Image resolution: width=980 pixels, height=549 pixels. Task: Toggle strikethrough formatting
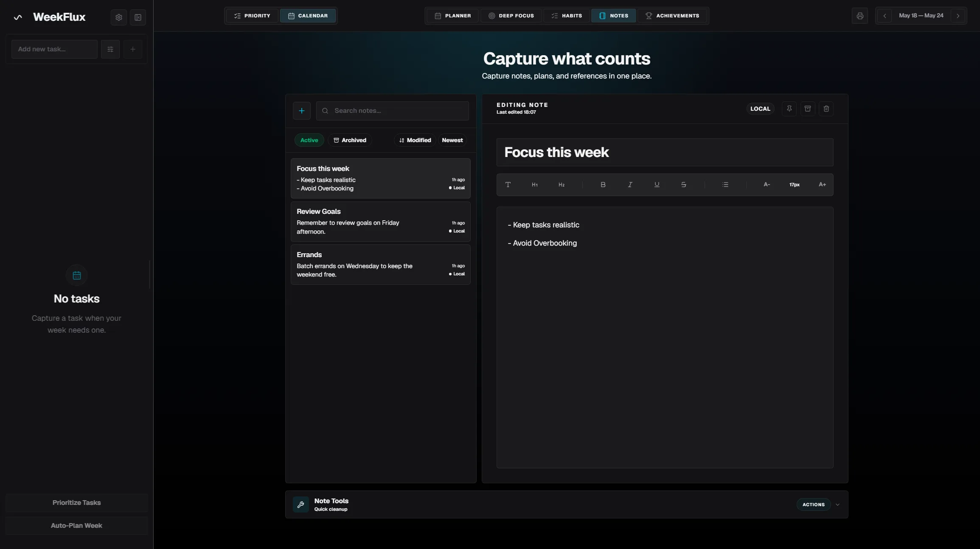(684, 185)
